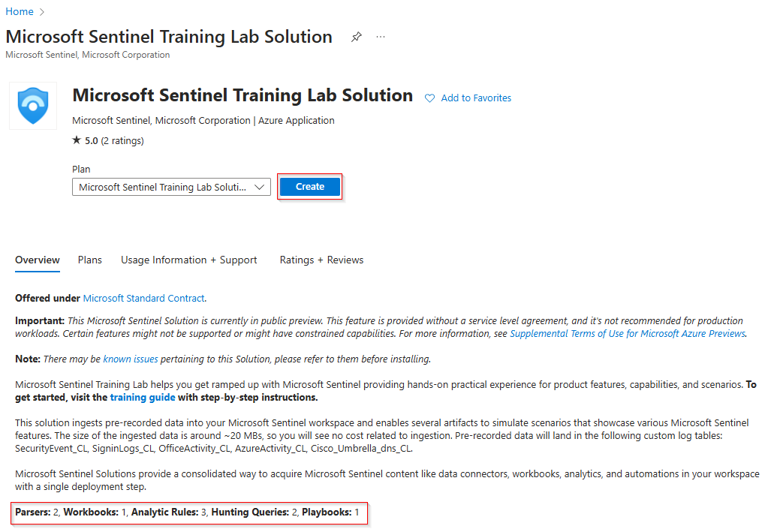
Task: Click the Microsoft Sentinel shield logo
Action: coord(33,106)
